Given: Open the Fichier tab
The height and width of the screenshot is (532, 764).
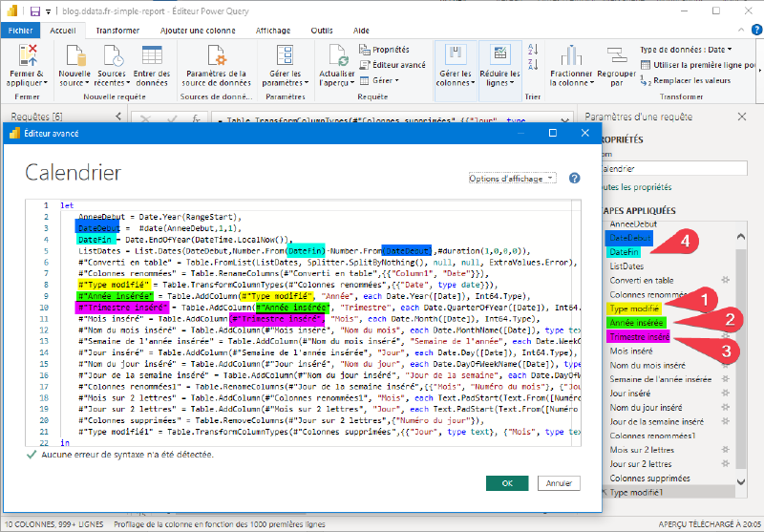Looking at the screenshot, I should point(20,31).
